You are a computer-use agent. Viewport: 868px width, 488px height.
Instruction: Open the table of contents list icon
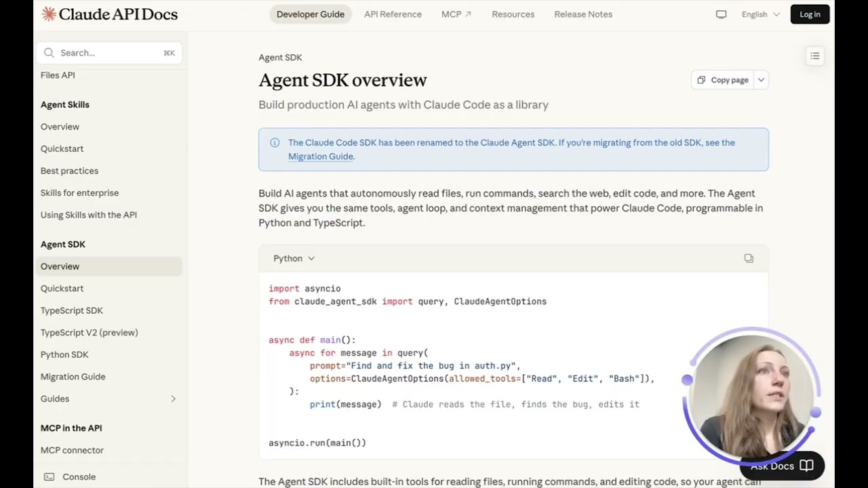click(x=815, y=56)
